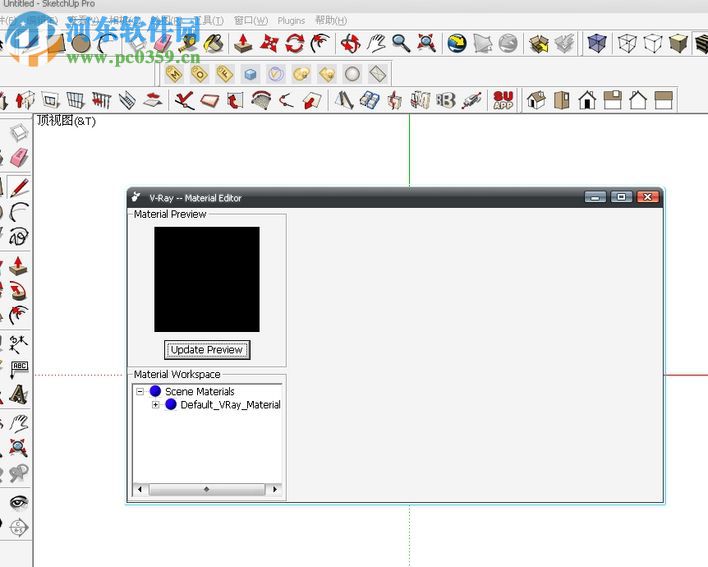Select the Freehand tool
708x567 pixels.
click(19, 236)
